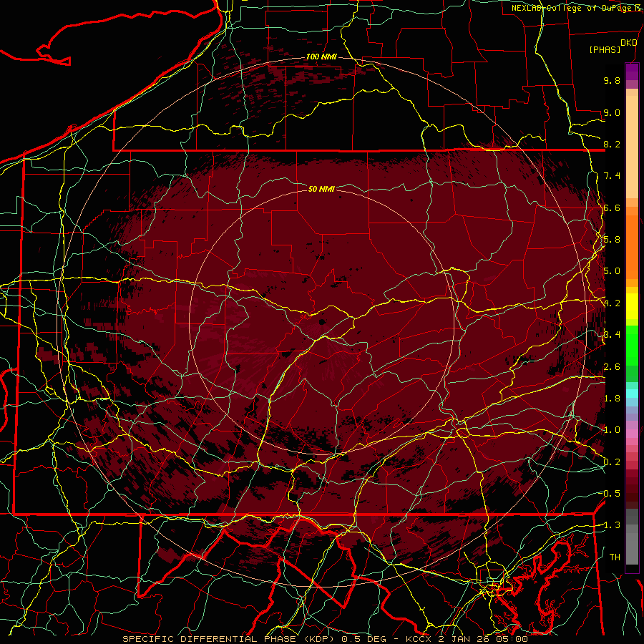
Task: Click the 9.0 legend value
Action: [x=612, y=112]
